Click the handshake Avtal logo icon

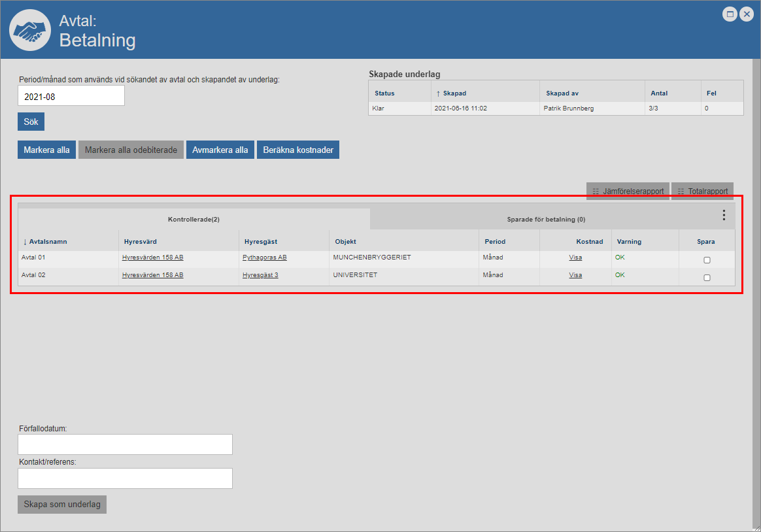click(x=31, y=31)
